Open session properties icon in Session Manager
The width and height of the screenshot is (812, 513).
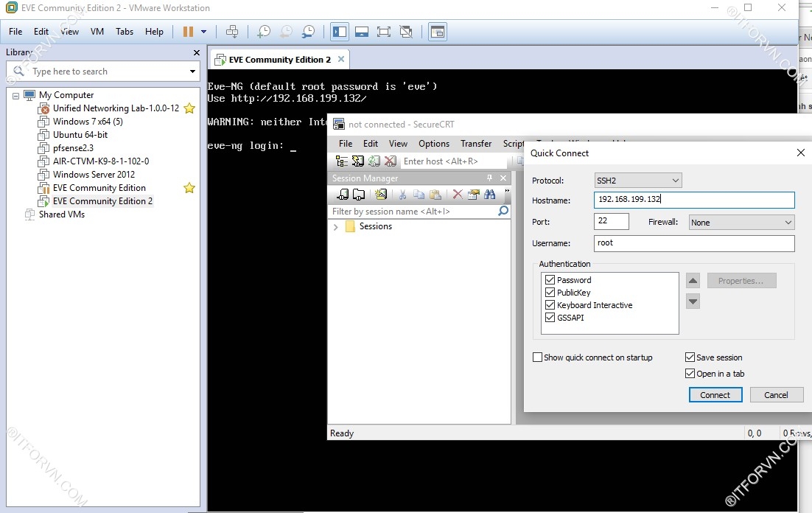[x=474, y=195]
